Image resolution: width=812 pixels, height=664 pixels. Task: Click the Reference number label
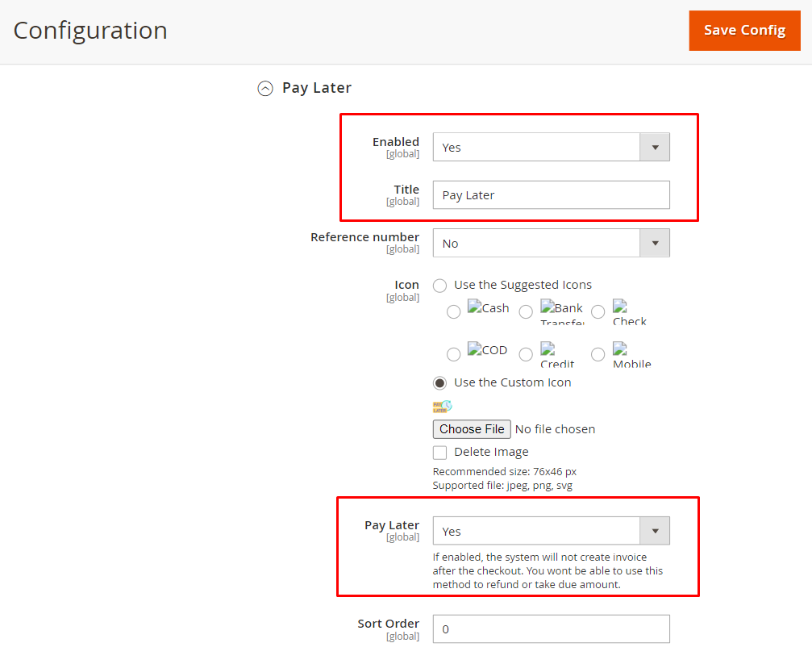[x=364, y=237]
